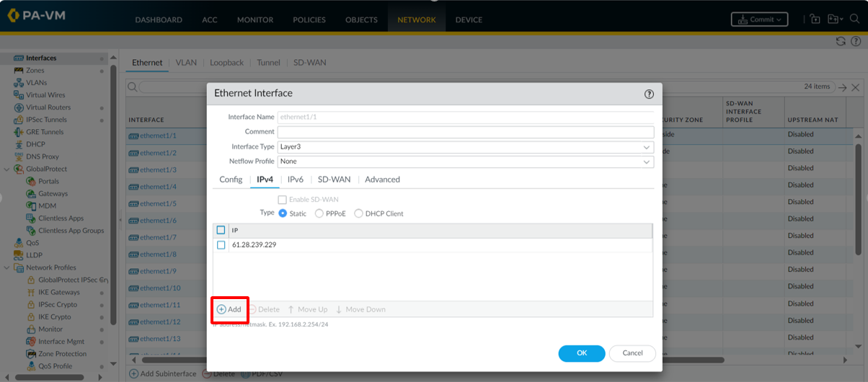
Task: Select the DHCP Client radio button
Action: coord(358,214)
